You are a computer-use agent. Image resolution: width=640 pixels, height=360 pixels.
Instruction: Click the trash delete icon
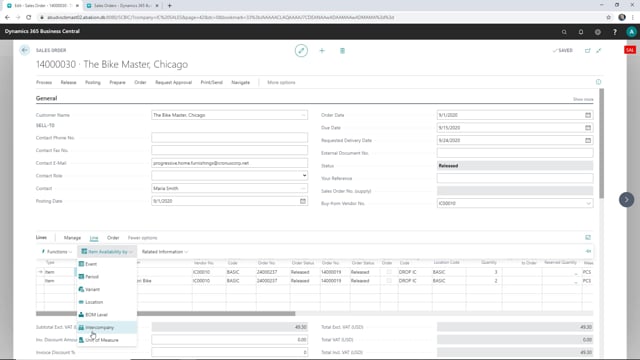click(342, 51)
